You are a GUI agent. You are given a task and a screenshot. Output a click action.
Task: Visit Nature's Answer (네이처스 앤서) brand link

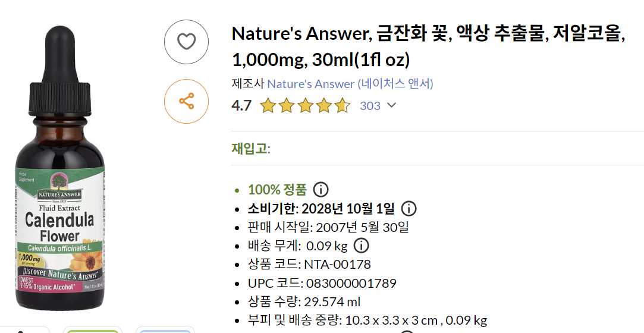click(350, 84)
